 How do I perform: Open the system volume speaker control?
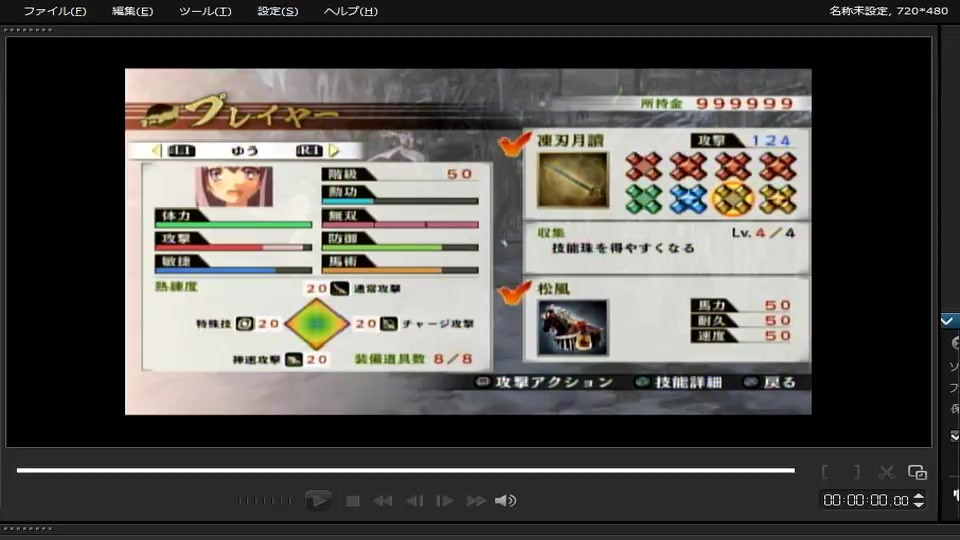coord(505,501)
